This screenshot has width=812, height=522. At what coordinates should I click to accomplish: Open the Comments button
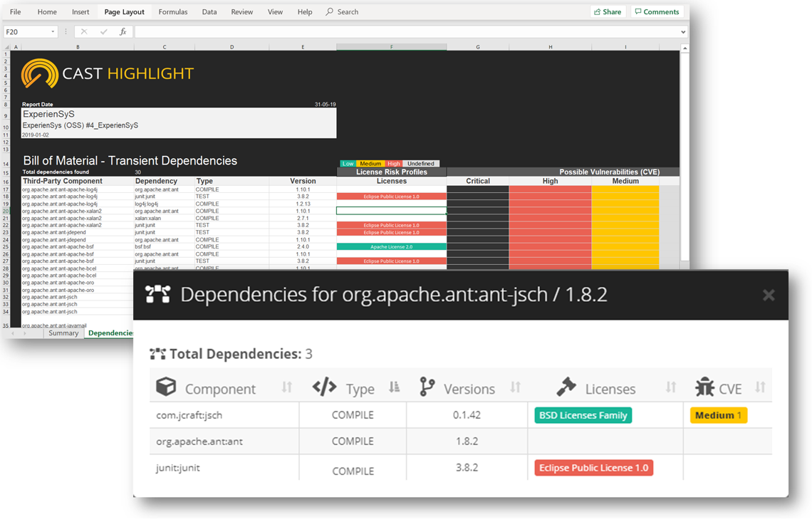click(657, 12)
